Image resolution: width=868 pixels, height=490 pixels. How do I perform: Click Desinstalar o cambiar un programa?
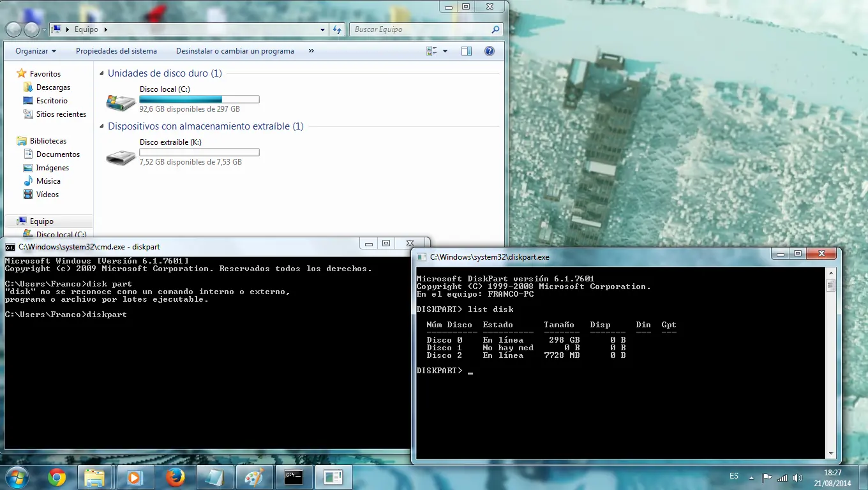tap(235, 51)
